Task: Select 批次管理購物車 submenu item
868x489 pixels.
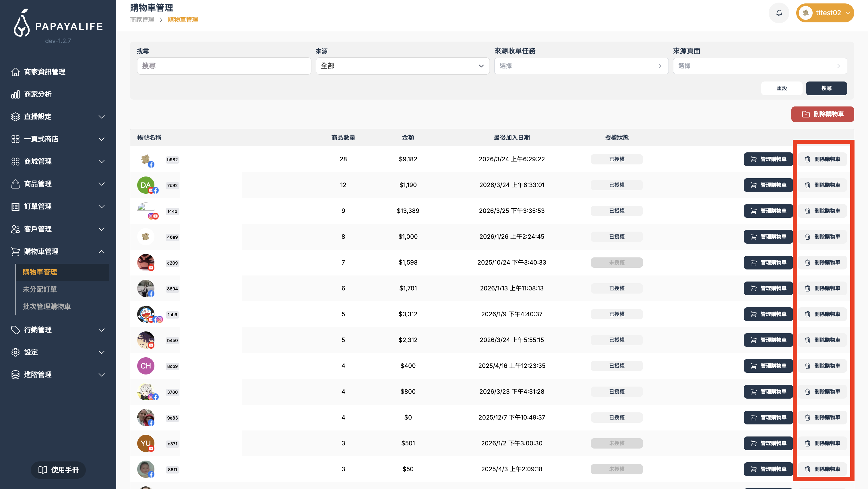Action: click(x=46, y=306)
